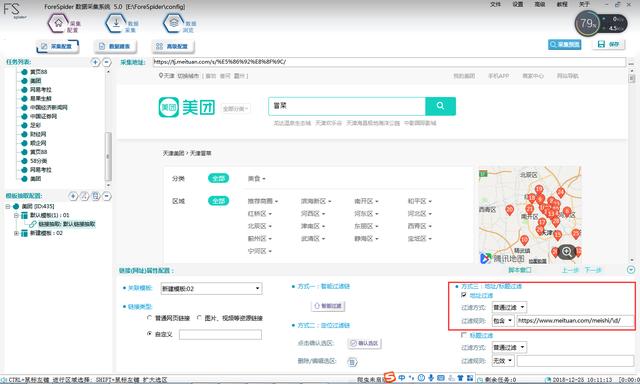This screenshot has height=384, width=640.
Task: Open the 高级 menu
Action: (x=540, y=4)
